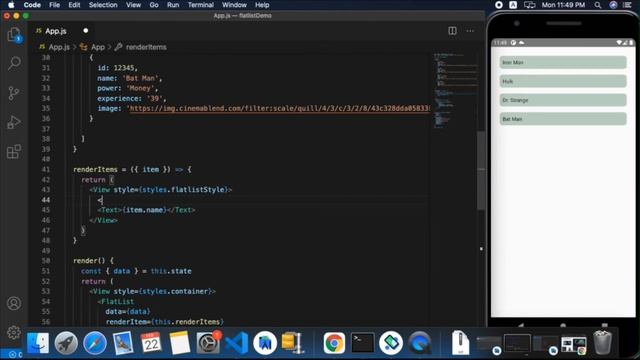The image size is (640, 360).
Task: Open the Search view in the activity bar
Action: click(x=14, y=63)
